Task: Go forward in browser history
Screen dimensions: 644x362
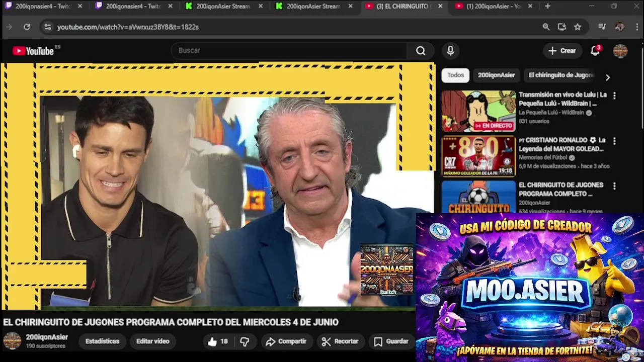Action: coord(9,27)
